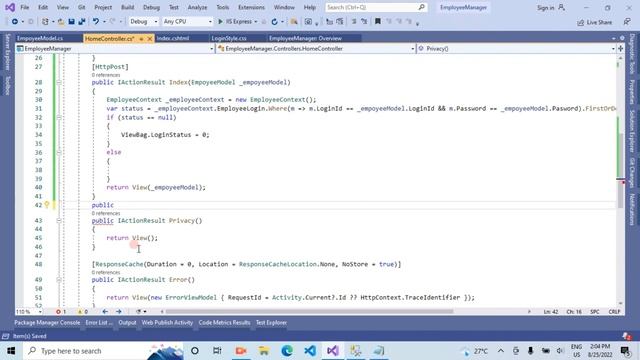Click the red error count indicator
This screenshot has height=360, width=640.
click(61, 311)
